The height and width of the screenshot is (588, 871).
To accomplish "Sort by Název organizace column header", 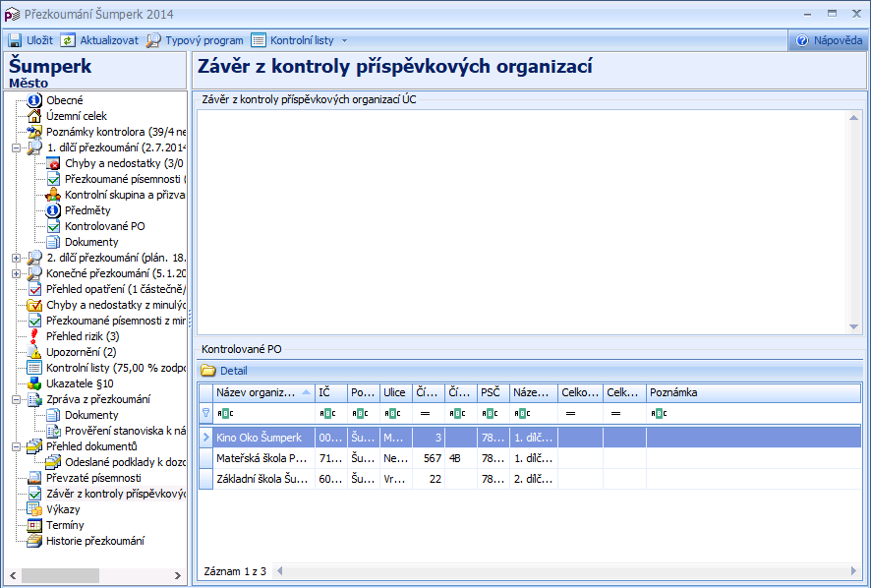I will tap(263, 392).
